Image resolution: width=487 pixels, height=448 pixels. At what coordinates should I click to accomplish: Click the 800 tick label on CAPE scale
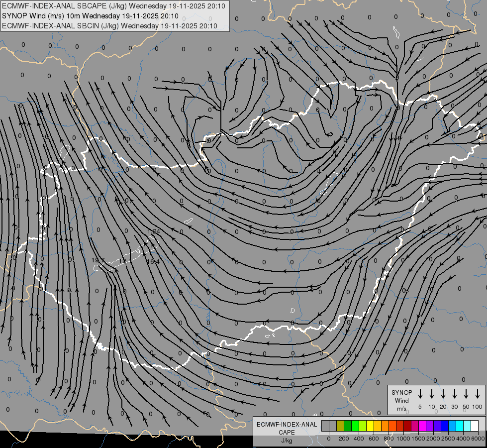389,439
